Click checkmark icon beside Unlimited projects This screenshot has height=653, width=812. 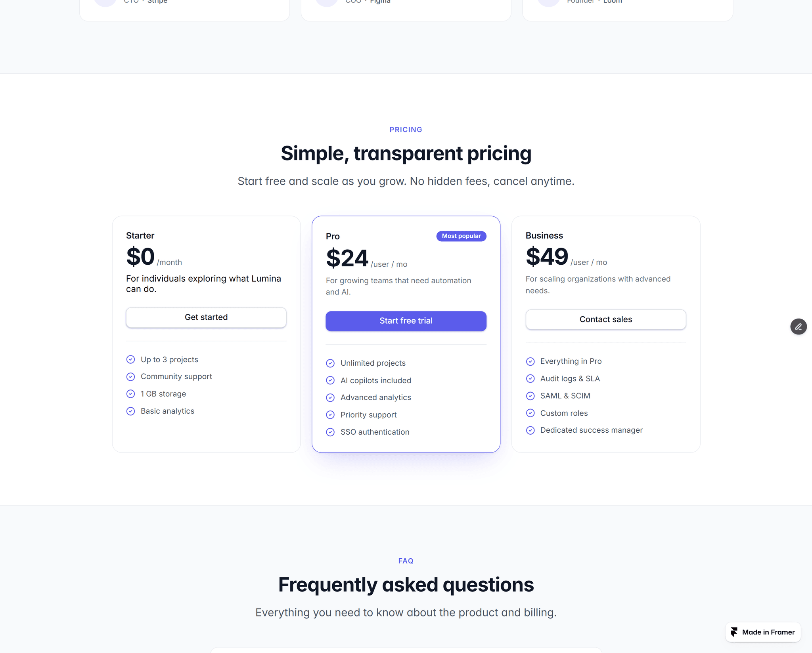point(330,363)
